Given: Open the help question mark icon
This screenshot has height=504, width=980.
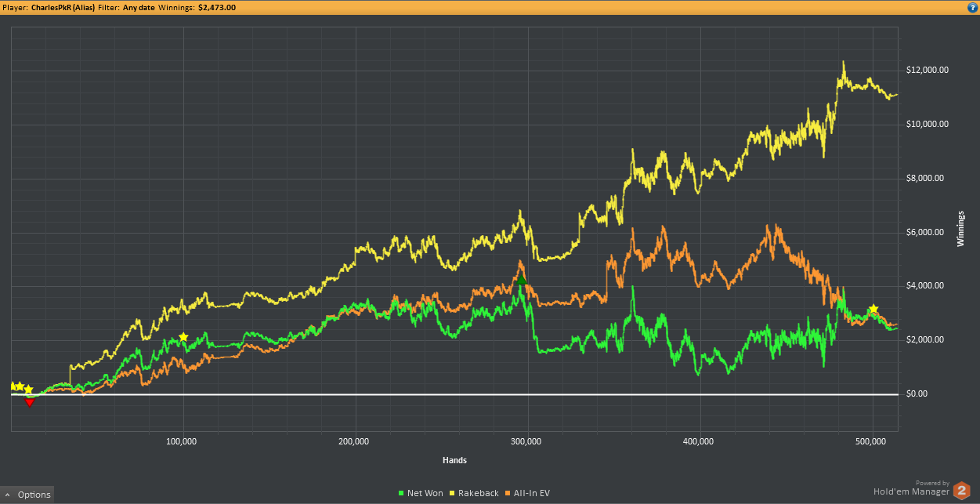Looking at the screenshot, I should (971, 7).
